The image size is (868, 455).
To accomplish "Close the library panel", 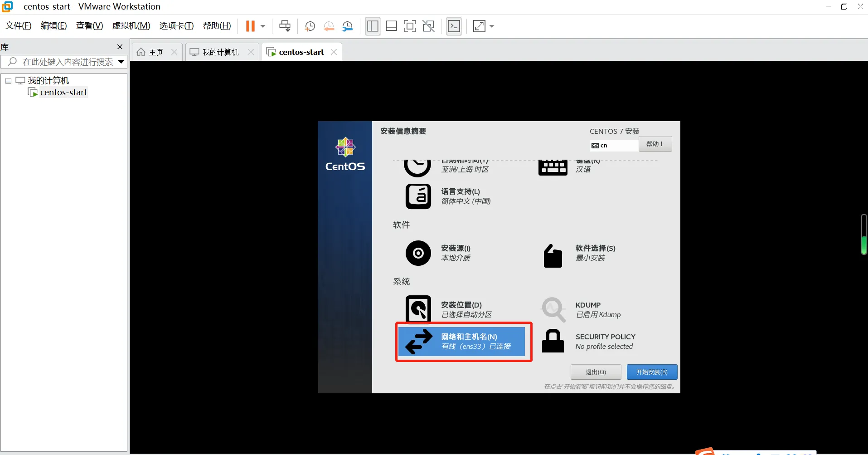I will coord(120,47).
